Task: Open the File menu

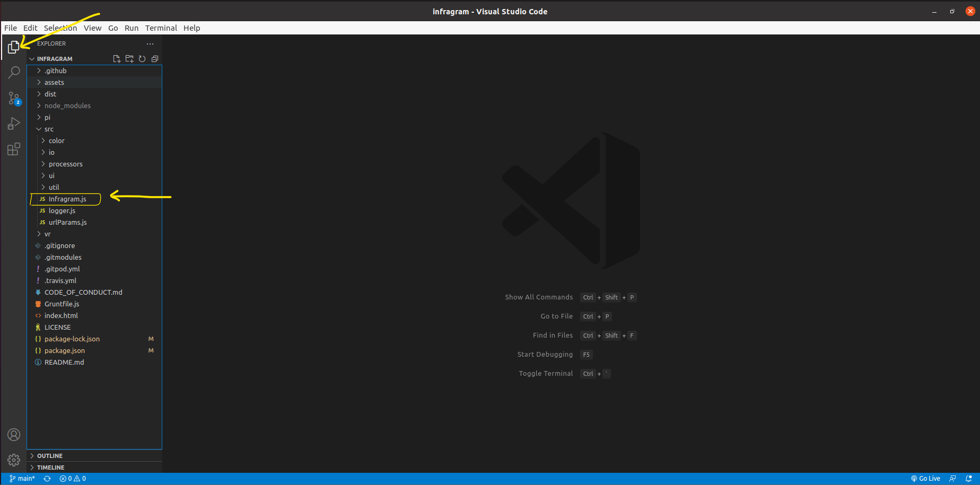Action: click(x=11, y=28)
